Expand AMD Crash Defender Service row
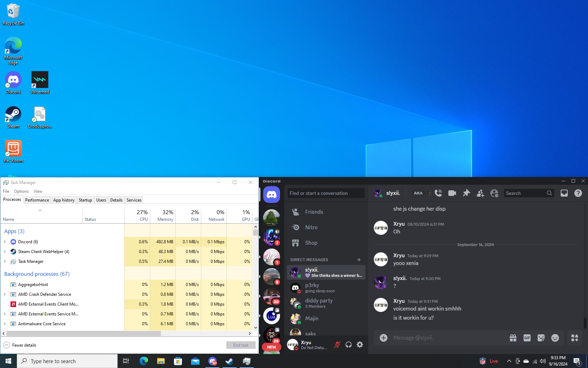 [x=5, y=294]
